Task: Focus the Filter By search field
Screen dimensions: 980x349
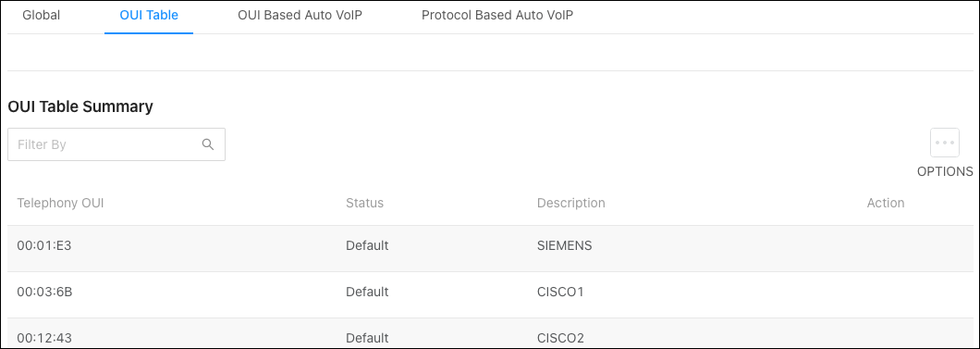Action: pyautogui.click(x=116, y=144)
